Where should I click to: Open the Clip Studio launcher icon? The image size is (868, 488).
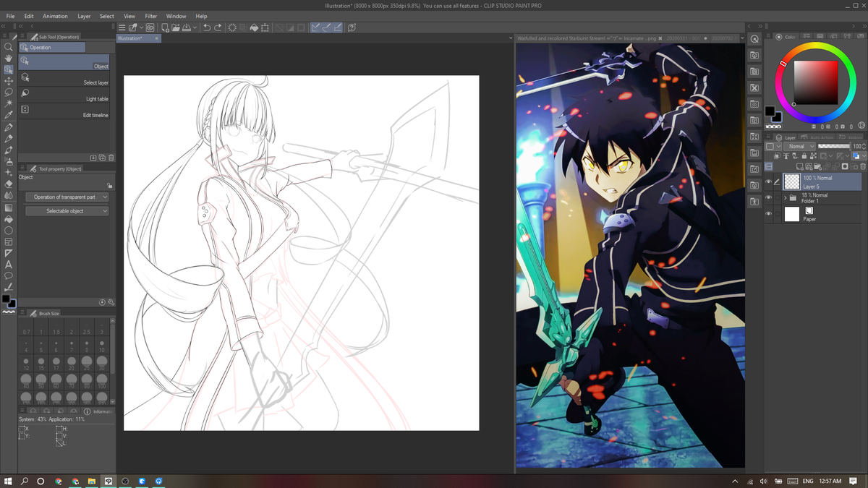point(150,27)
